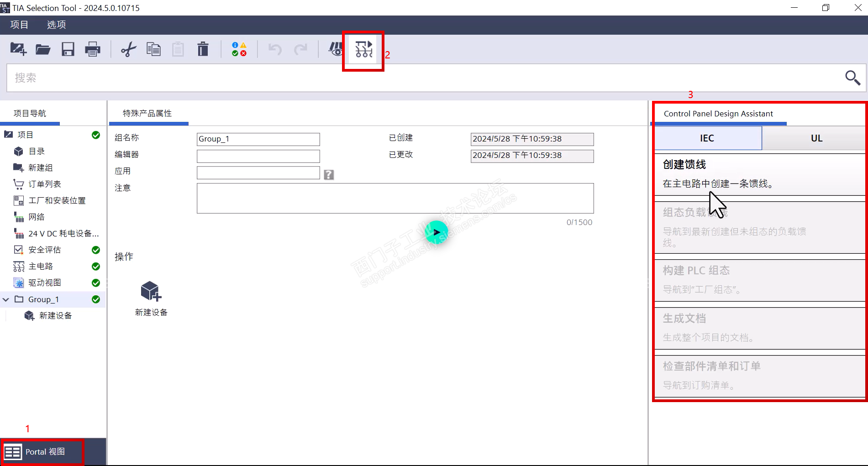
Task: Click the paste clipboard icon
Action: [178, 49]
